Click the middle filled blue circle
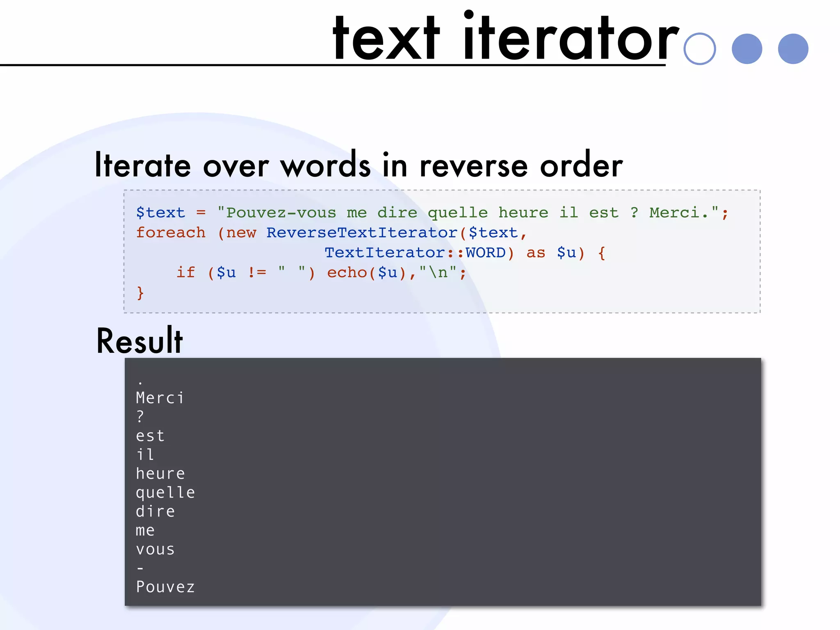The width and height of the screenshot is (840, 630). (x=746, y=49)
